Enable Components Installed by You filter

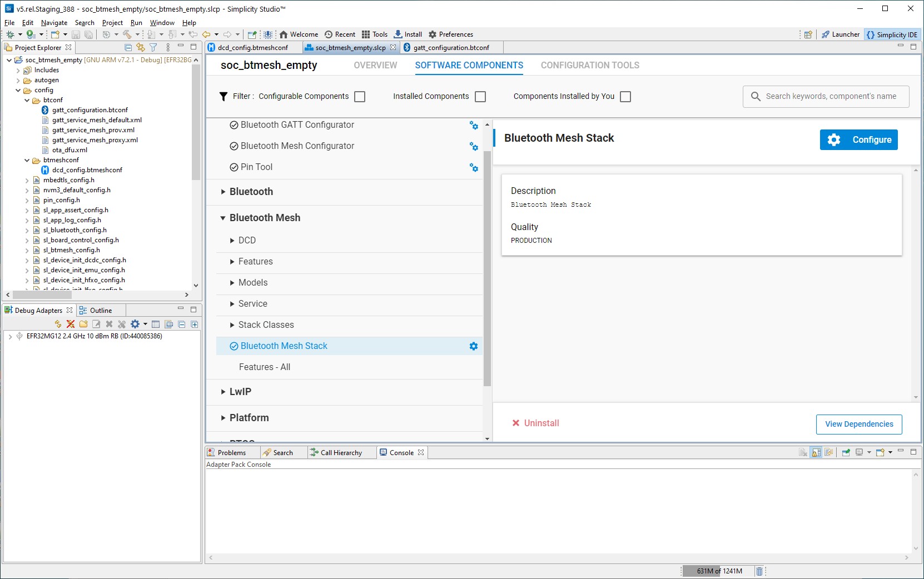(x=626, y=96)
